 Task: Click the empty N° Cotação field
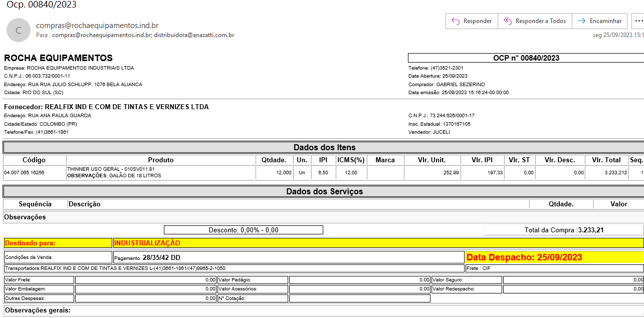359,298
